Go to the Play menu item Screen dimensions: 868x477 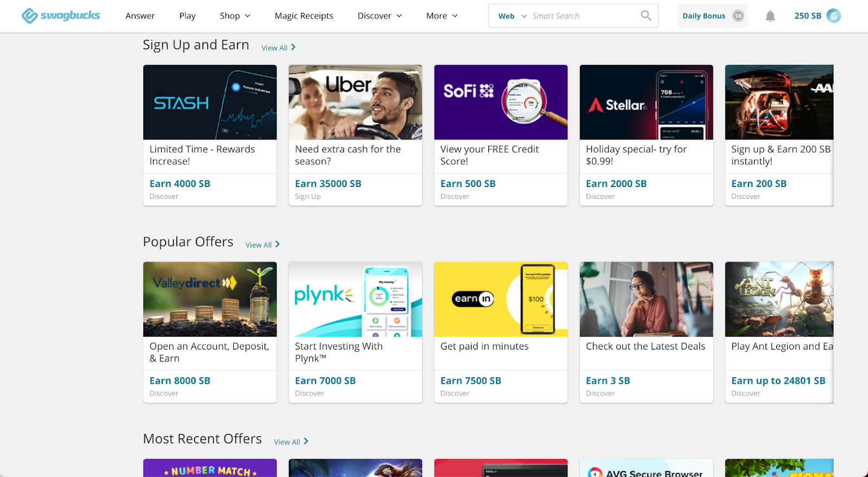[187, 16]
